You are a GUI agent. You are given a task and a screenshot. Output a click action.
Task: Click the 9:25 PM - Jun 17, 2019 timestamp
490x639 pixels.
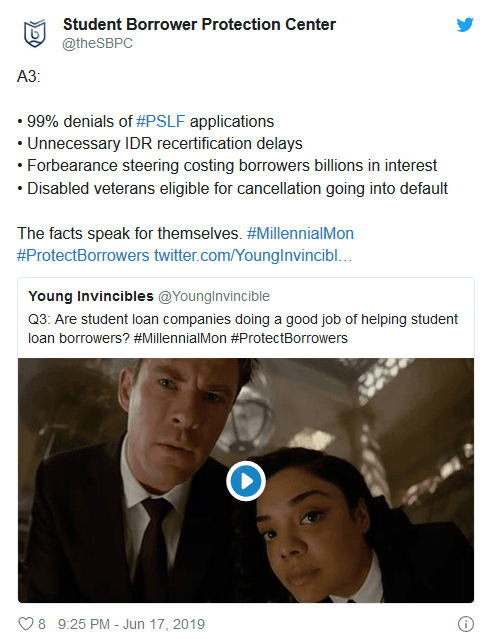[x=131, y=624]
